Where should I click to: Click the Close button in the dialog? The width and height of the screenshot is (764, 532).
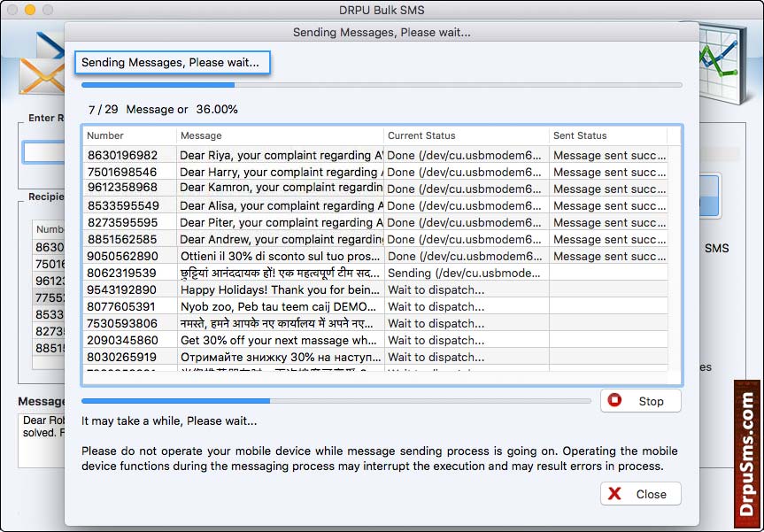(640, 494)
